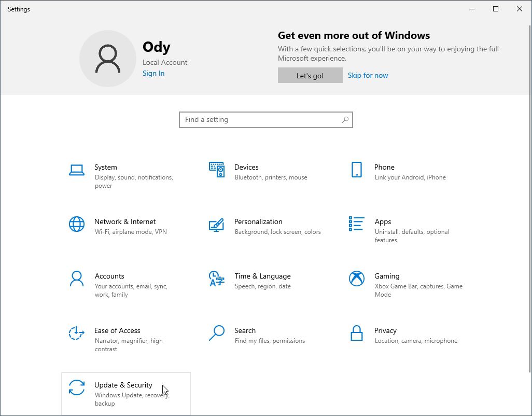Click 'Windows Update, recovery, backup' text
532x416 pixels.
pyautogui.click(x=132, y=399)
